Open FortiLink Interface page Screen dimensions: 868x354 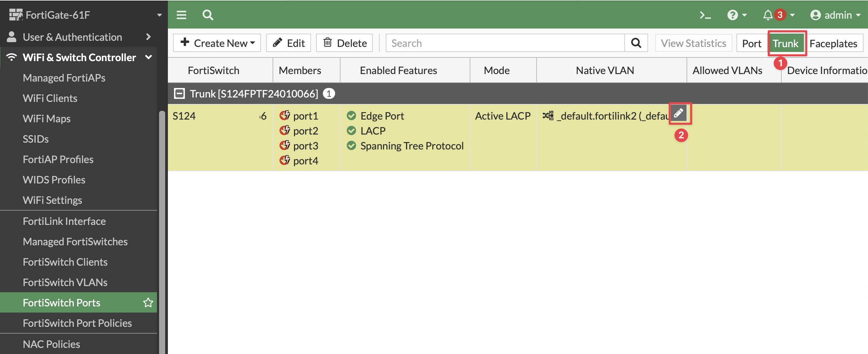point(64,221)
